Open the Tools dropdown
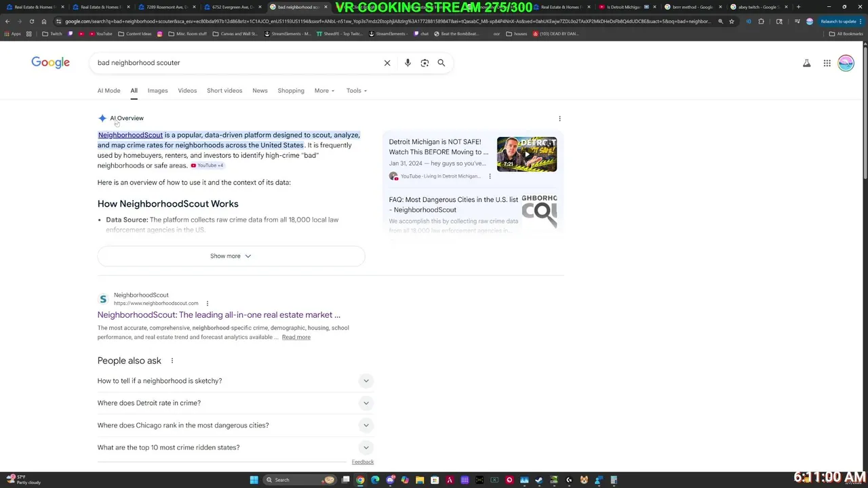 (x=357, y=91)
